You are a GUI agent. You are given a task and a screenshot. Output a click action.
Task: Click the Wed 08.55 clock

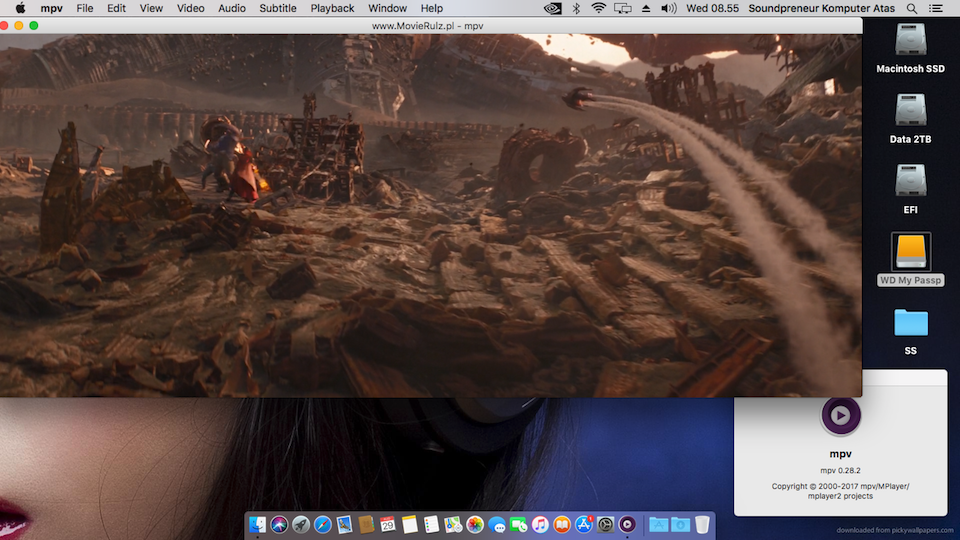click(x=713, y=8)
